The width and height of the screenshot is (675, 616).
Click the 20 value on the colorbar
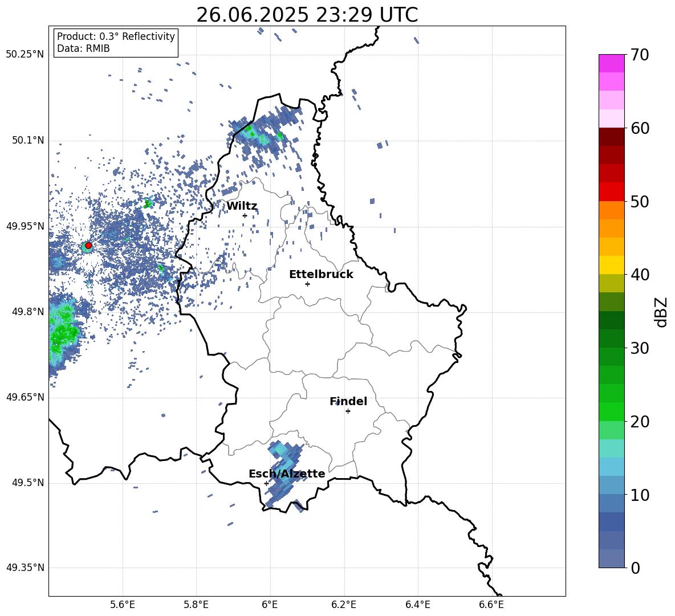tap(640, 422)
